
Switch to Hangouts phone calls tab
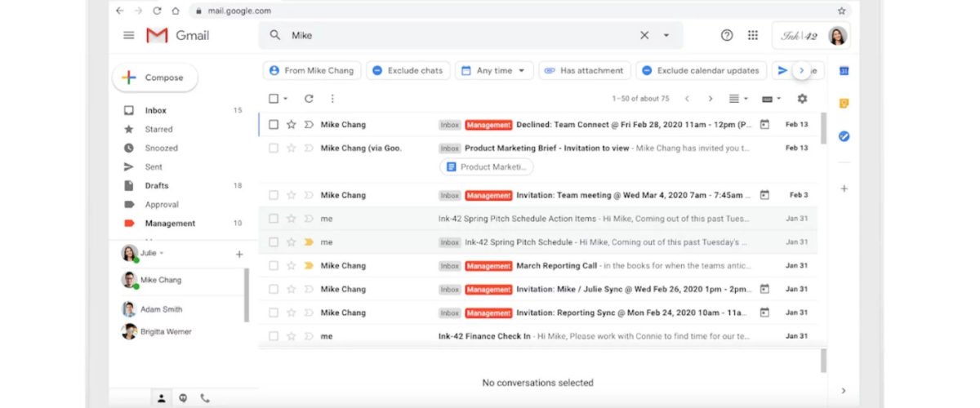[205, 398]
